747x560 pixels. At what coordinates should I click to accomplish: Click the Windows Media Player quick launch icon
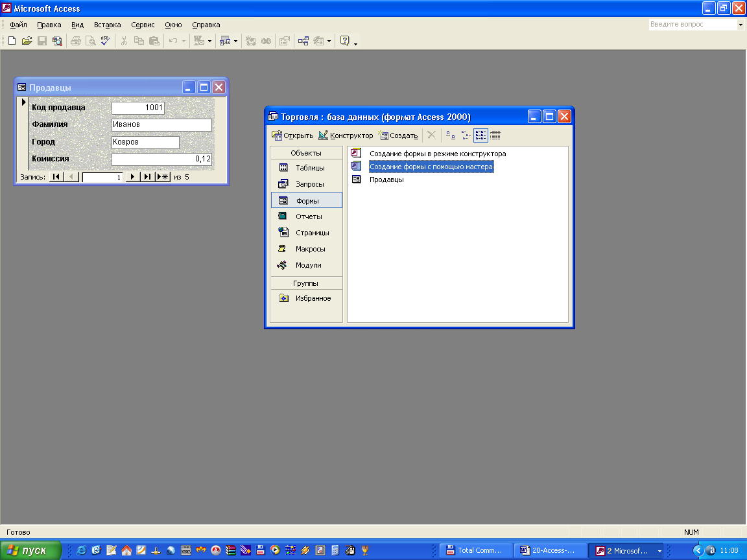click(x=275, y=550)
